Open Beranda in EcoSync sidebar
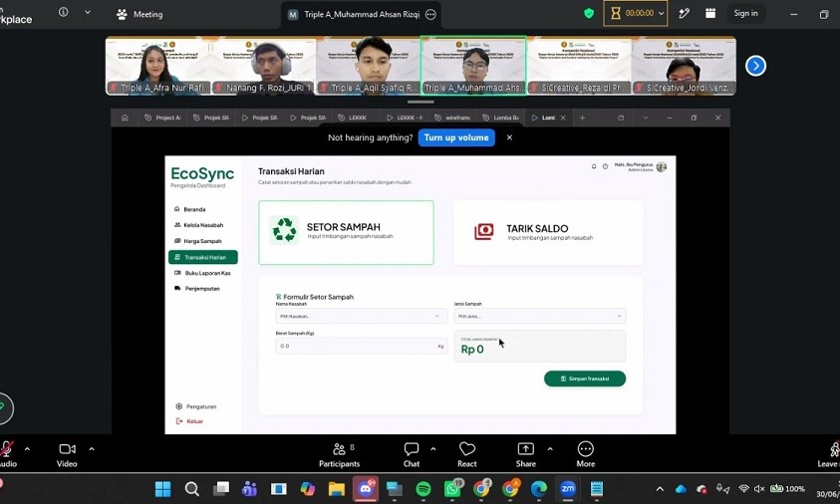The image size is (840, 504). click(x=190, y=209)
